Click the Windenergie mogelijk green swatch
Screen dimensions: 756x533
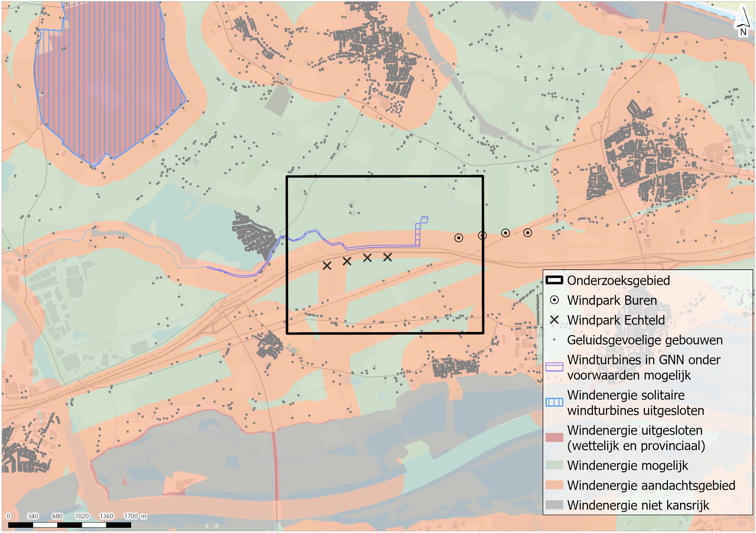[554, 465]
